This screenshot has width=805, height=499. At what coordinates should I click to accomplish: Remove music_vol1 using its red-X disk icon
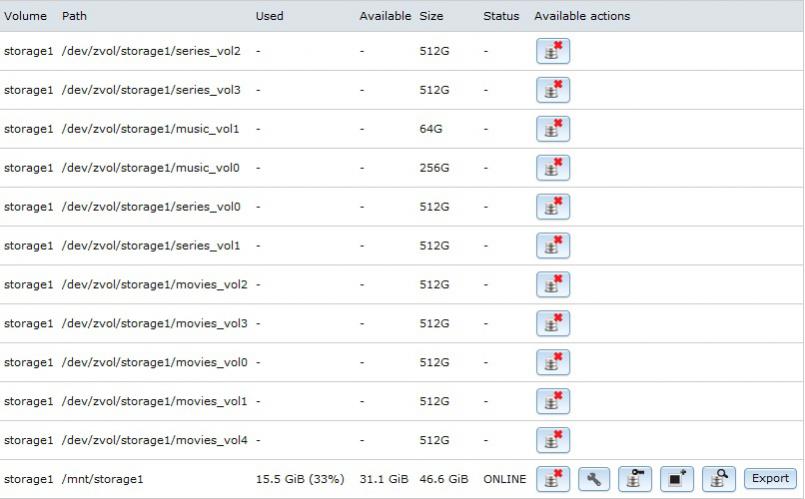coord(553,129)
